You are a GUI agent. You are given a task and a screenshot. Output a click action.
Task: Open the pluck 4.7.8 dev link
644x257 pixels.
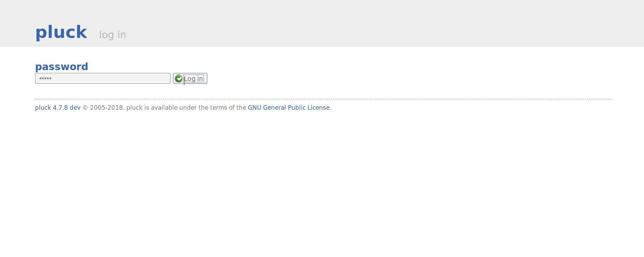58,108
